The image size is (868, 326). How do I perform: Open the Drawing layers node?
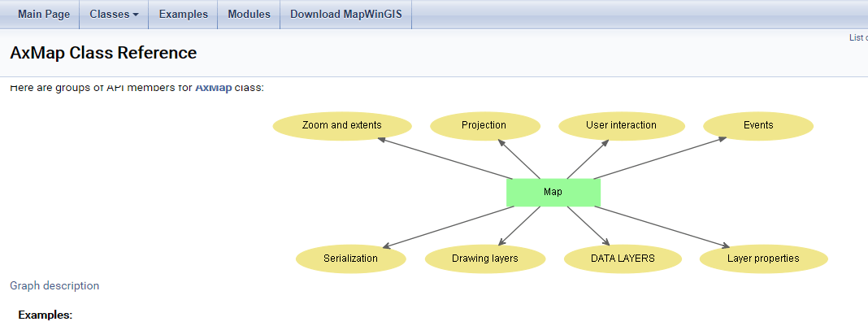pos(485,259)
